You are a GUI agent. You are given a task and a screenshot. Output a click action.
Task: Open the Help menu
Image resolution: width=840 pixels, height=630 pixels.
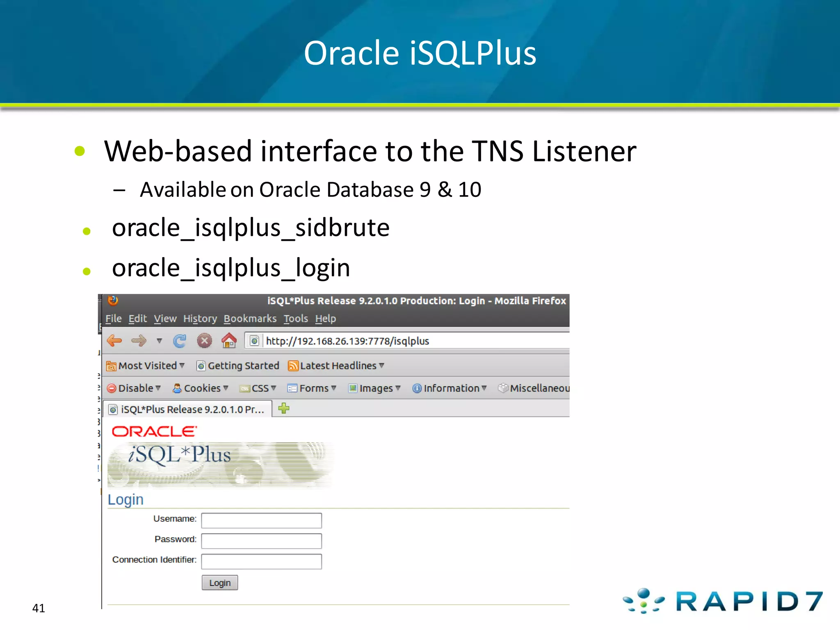(326, 319)
